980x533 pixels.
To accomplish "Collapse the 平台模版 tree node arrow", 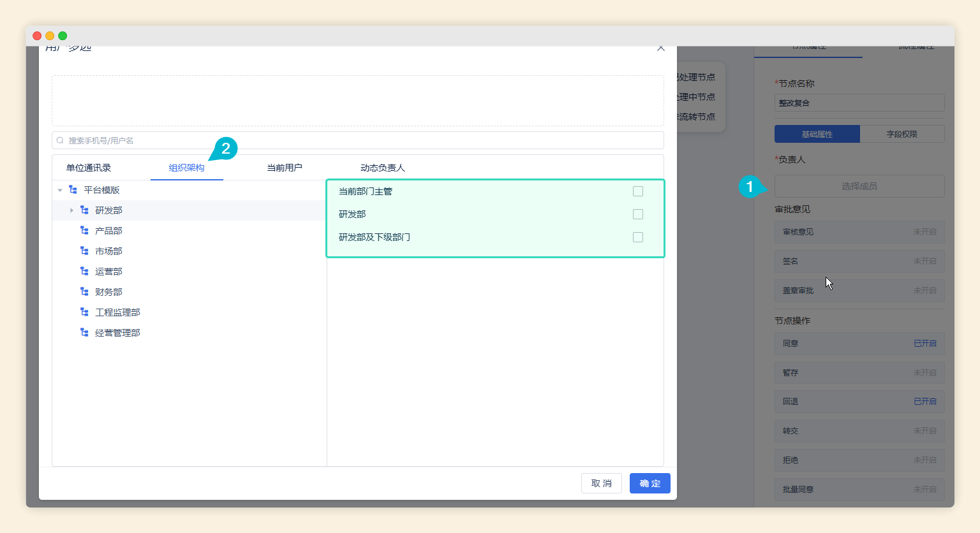I will pyautogui.click(x=60, y=190).
